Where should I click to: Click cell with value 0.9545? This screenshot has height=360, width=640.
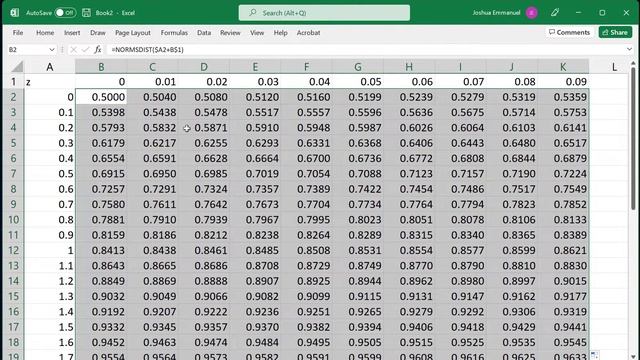coord(563,342)
